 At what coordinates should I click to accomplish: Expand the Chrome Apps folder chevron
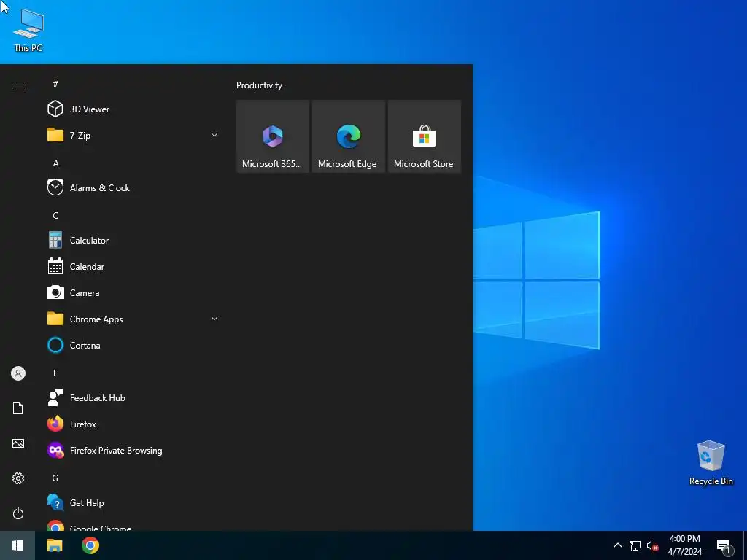tap(214, 319)
